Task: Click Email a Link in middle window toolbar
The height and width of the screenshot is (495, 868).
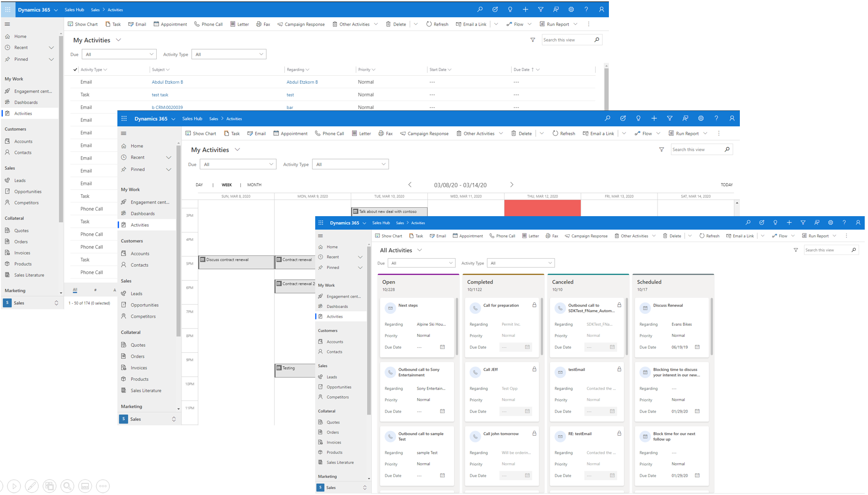Action: point(598,133)
